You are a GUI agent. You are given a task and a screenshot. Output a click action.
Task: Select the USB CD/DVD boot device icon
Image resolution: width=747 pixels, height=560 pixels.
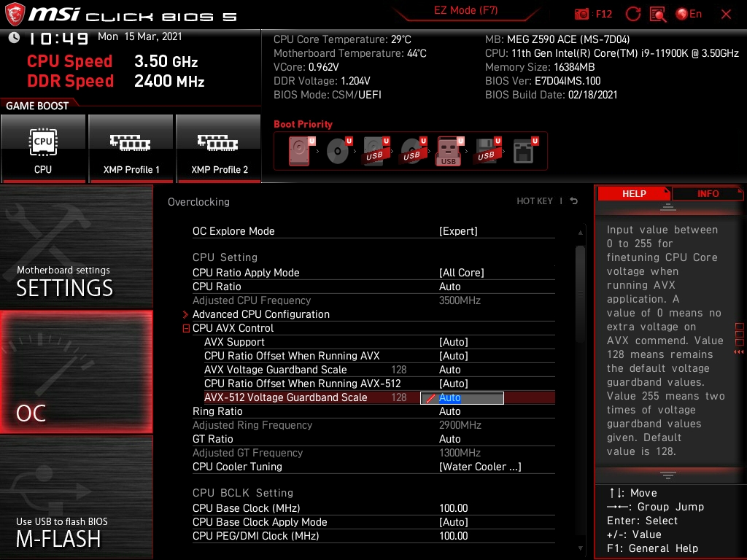point(413,151)
